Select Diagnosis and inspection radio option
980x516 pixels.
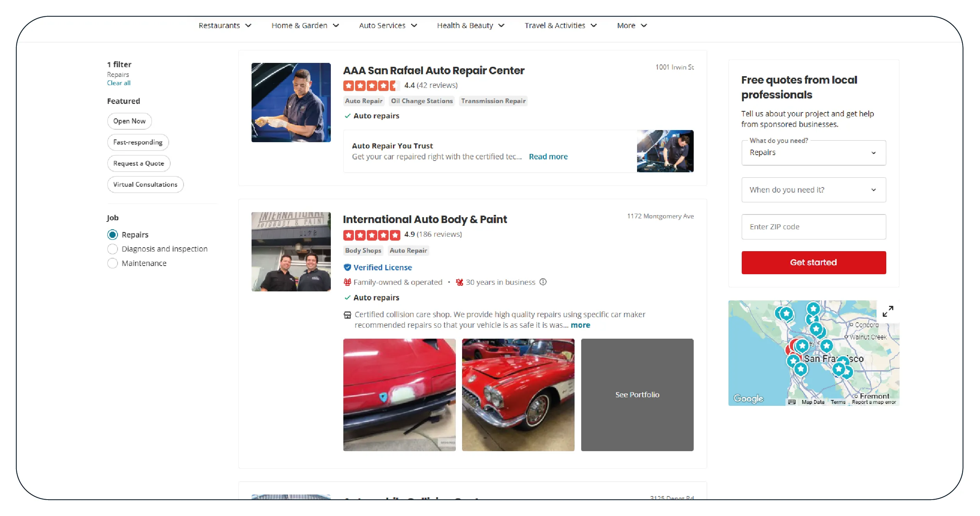coord(112,249)
